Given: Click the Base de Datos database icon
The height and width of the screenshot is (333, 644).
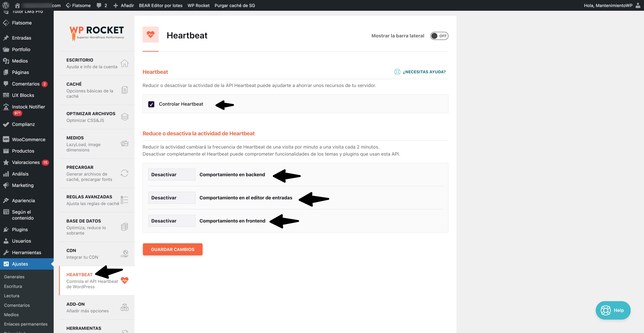Looking at the screenshot, I should pyautogui.click(x=124, y=227).
